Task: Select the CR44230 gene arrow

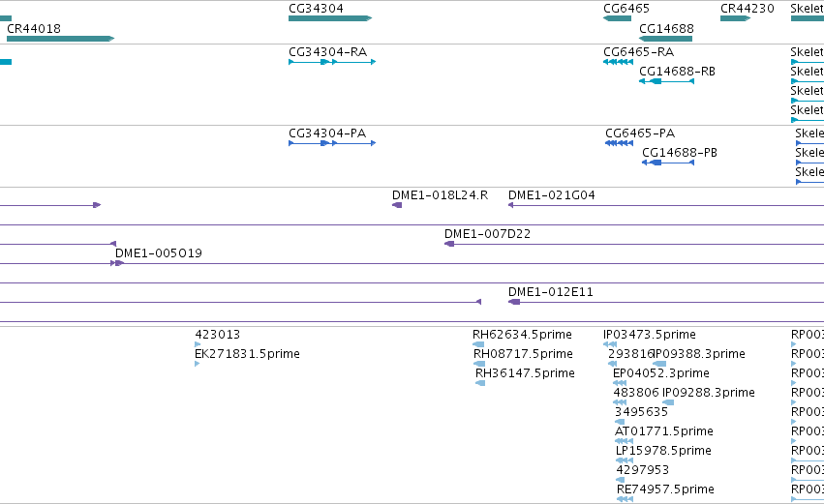Action: 735,18
